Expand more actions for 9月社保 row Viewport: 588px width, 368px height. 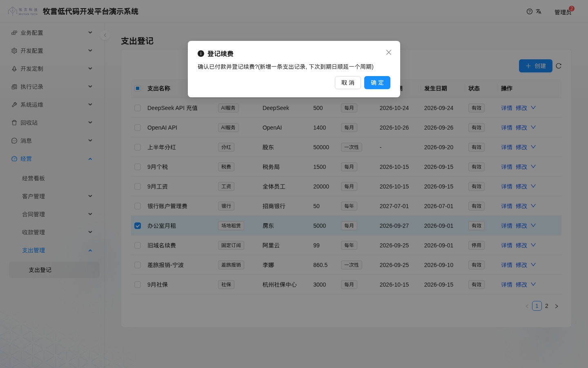tap(533, 285)
